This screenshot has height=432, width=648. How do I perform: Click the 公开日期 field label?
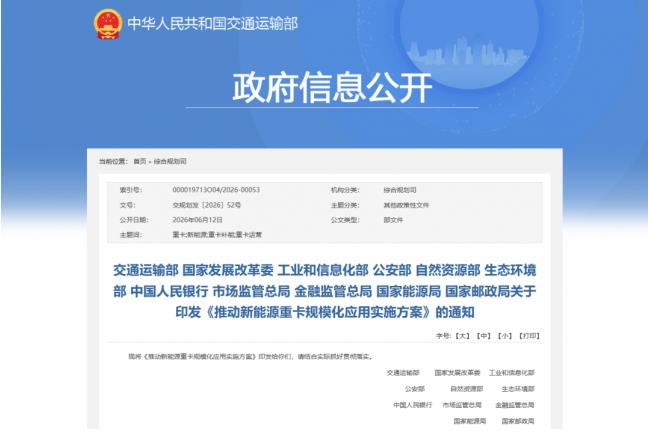click(134, 220)
